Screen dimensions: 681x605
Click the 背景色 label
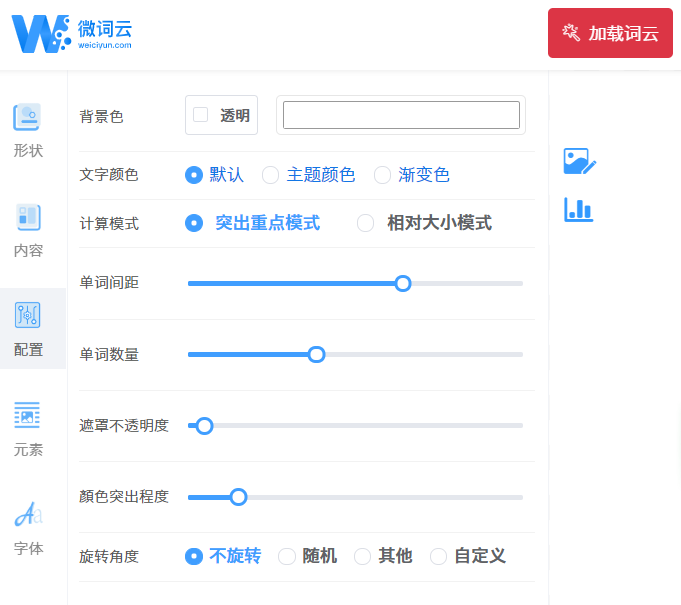[101, 116]
